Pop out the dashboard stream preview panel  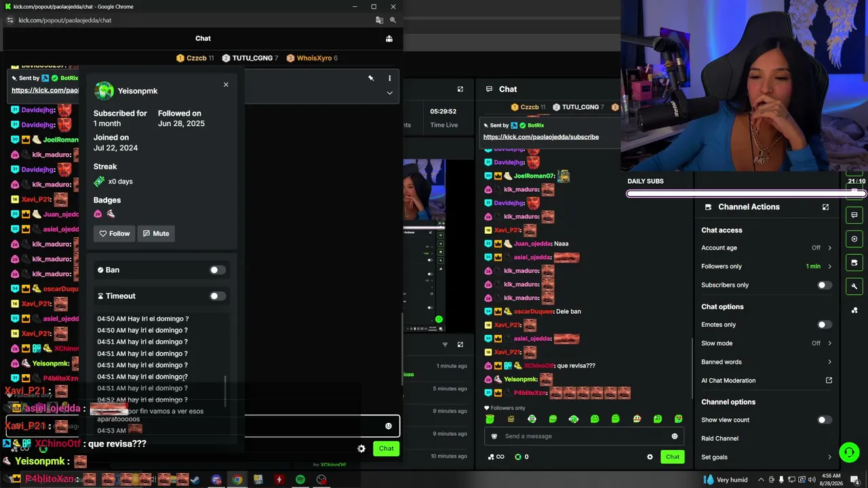pyautogui.click(x=460, y=89)
